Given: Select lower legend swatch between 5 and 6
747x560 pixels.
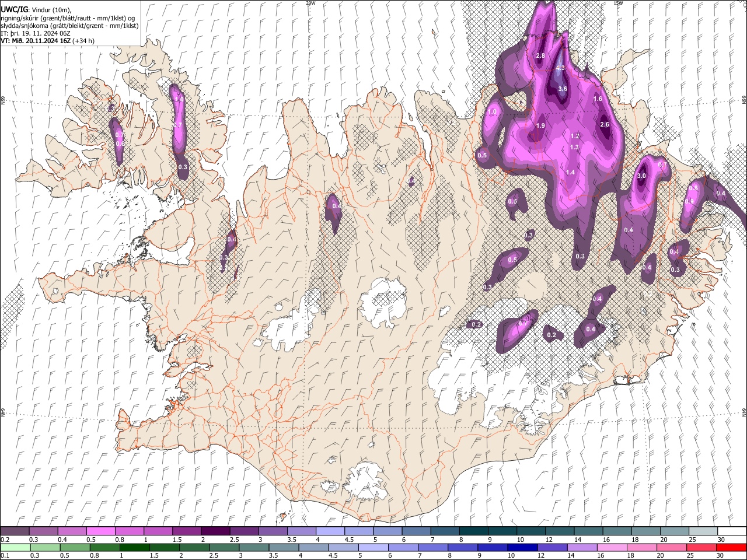Looking at the screenshot, I should [x=373, y=548].
